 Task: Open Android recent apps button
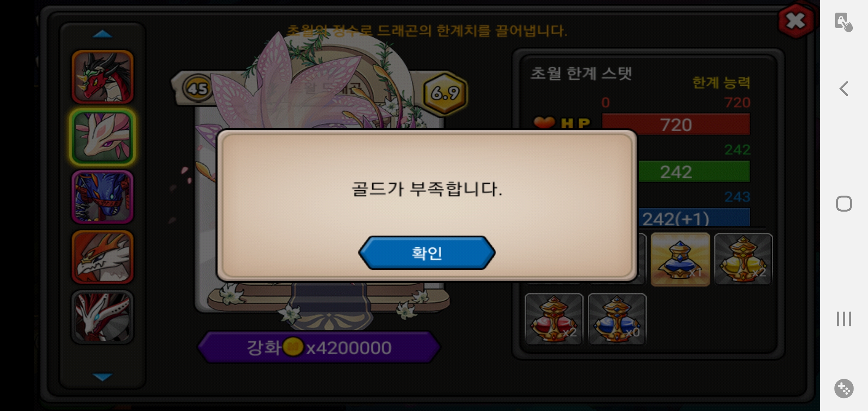click(844, 319)
